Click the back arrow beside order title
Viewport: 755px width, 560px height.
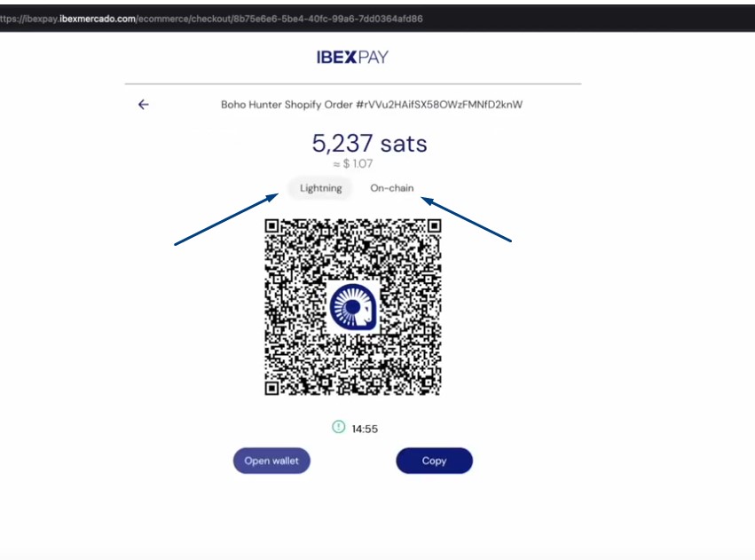click(x=144, y=105)
